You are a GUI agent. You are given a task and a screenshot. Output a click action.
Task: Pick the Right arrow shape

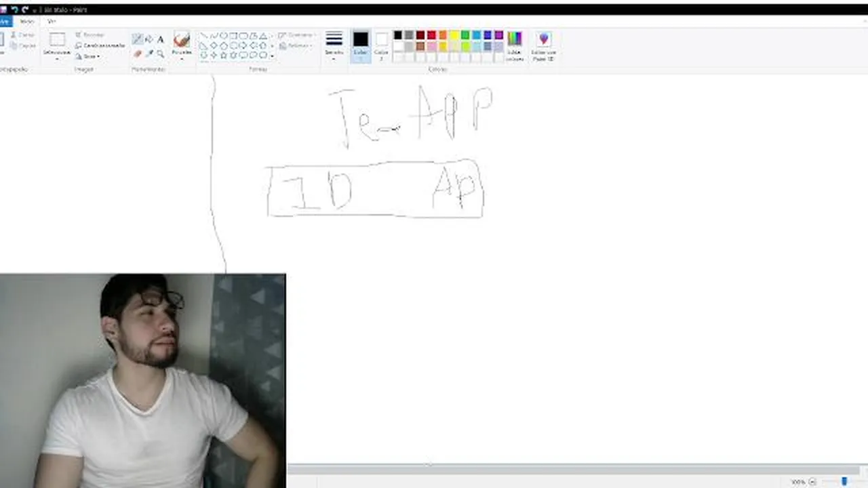click(x=243, y=45)
